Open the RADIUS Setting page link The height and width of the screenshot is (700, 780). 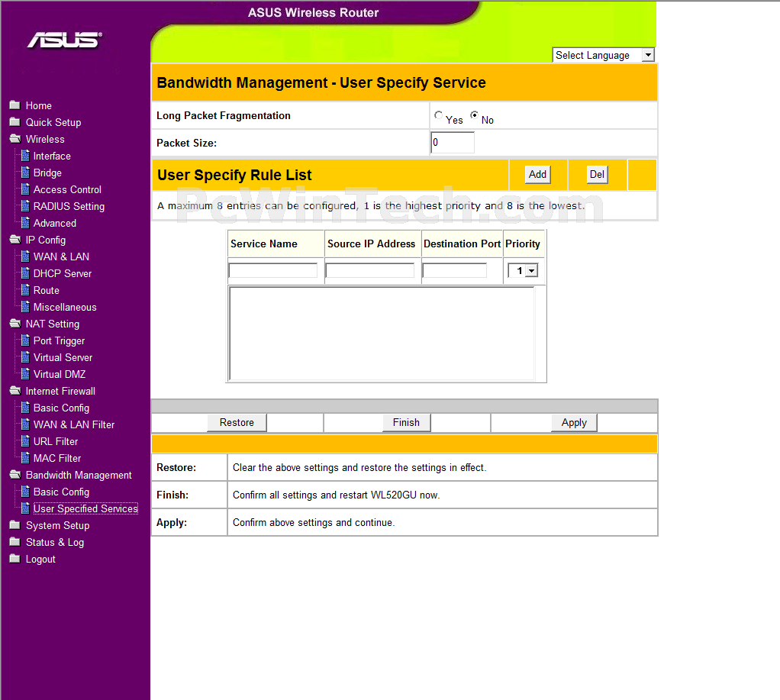click(x=69, y=206)
